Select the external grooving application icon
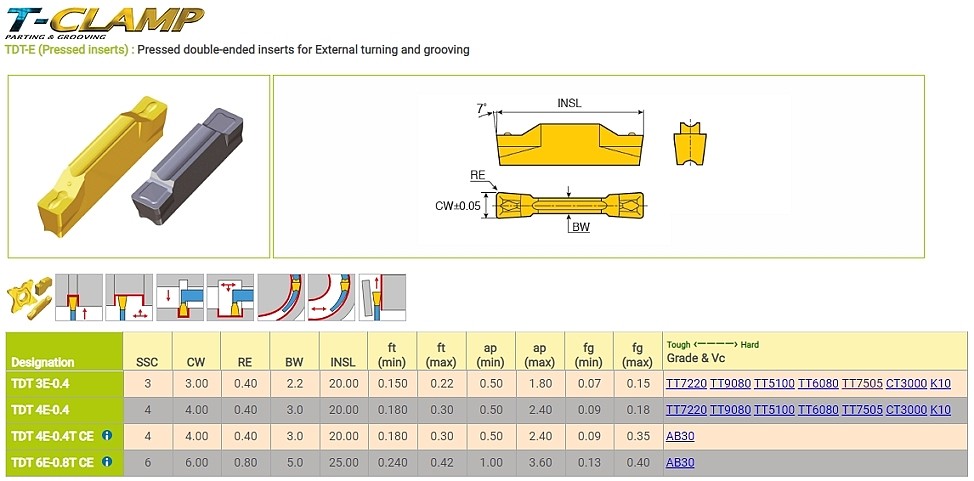974x481 pixels. (78, 298)
